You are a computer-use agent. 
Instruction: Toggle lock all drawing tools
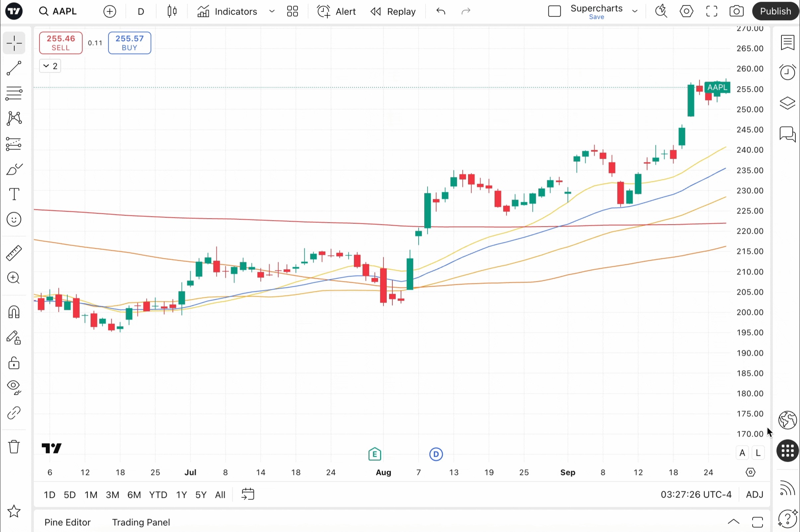[x=14, y=363]
